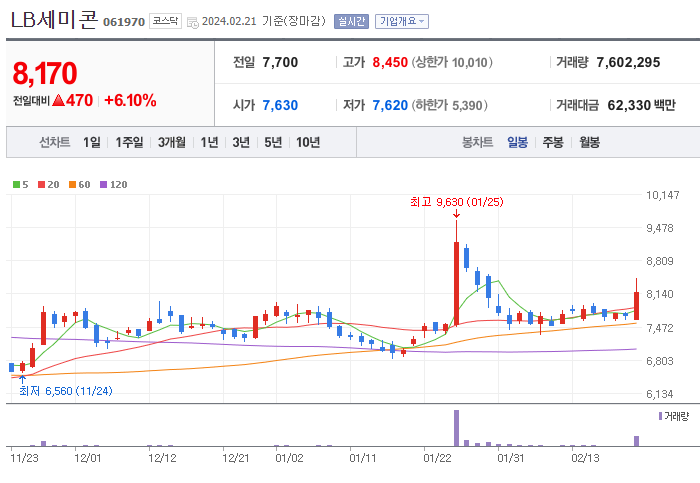Click the 2024.02.21 기준(장마감) date text

[264, 21]
